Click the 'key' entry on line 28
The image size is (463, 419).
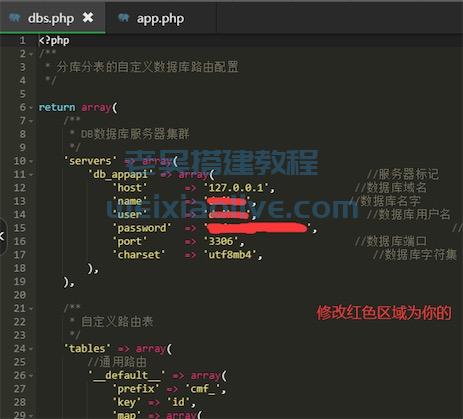pos(127,402)
